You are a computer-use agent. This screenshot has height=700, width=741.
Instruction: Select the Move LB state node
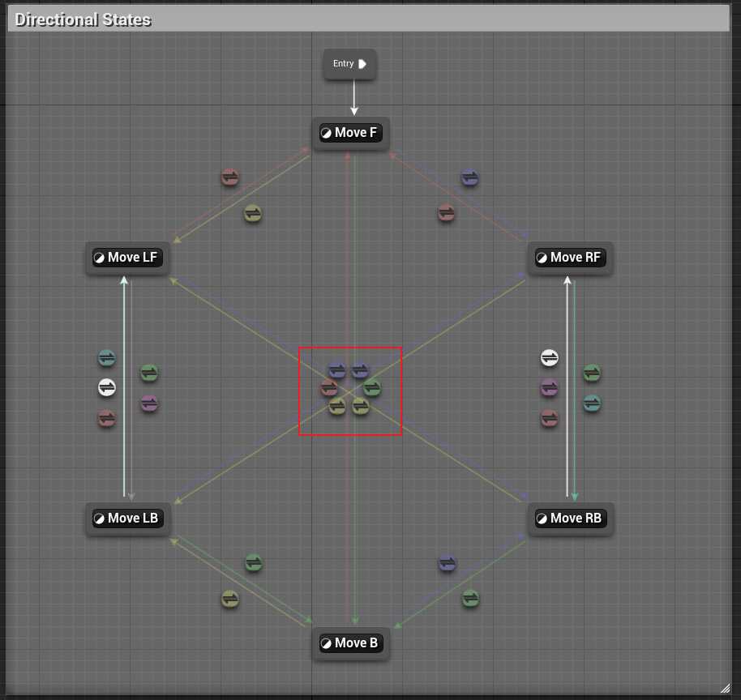(x=127, y=519)
